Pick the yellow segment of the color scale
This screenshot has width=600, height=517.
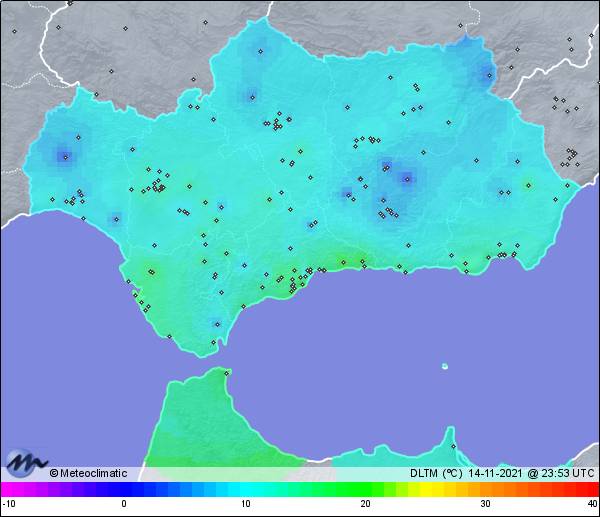[x=425, y=489]
